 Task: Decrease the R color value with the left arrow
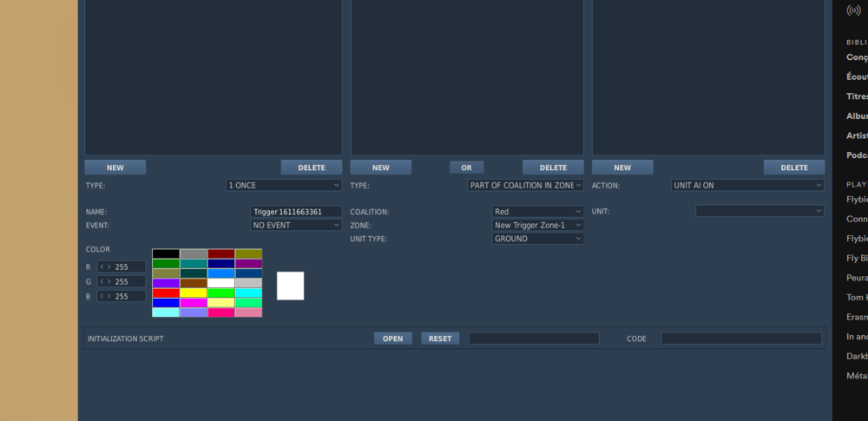(102, 267)
